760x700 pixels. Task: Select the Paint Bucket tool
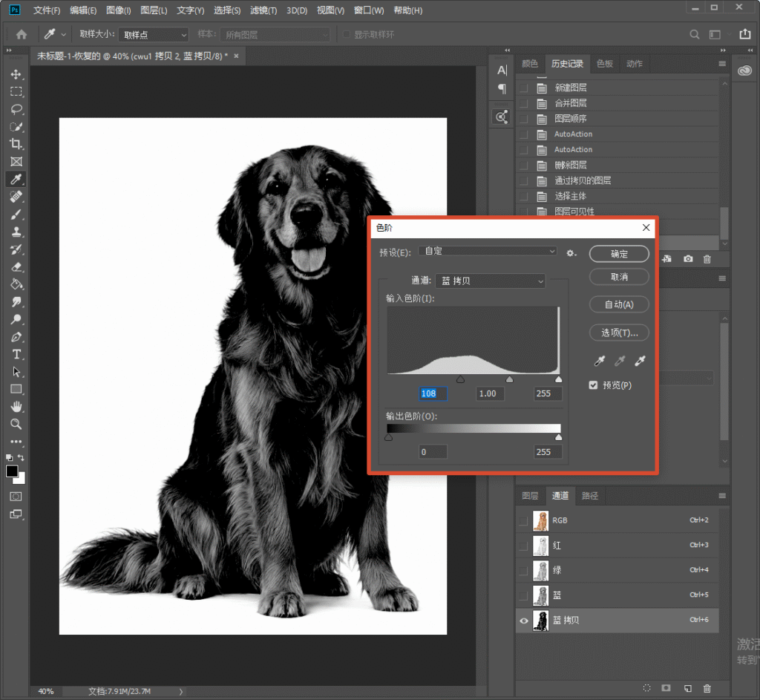pyautogui.click(x=16, y=284)
